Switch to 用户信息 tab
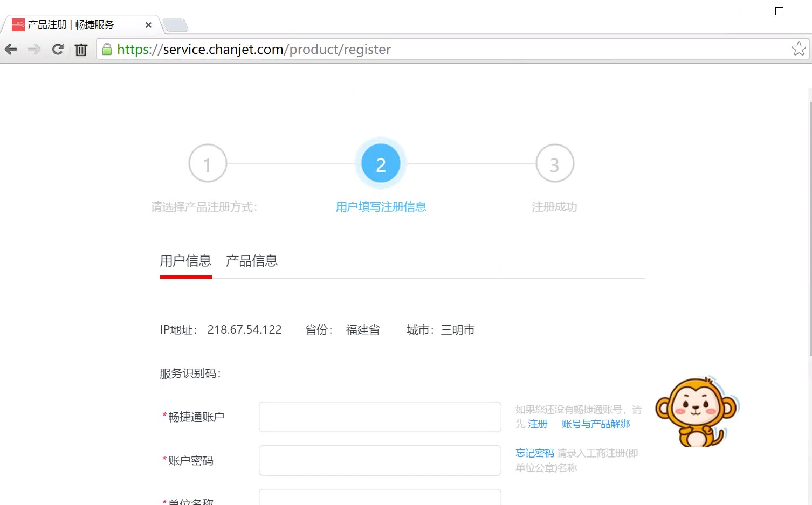This screenshot has height=505, width=812. (x=185, y=261)
